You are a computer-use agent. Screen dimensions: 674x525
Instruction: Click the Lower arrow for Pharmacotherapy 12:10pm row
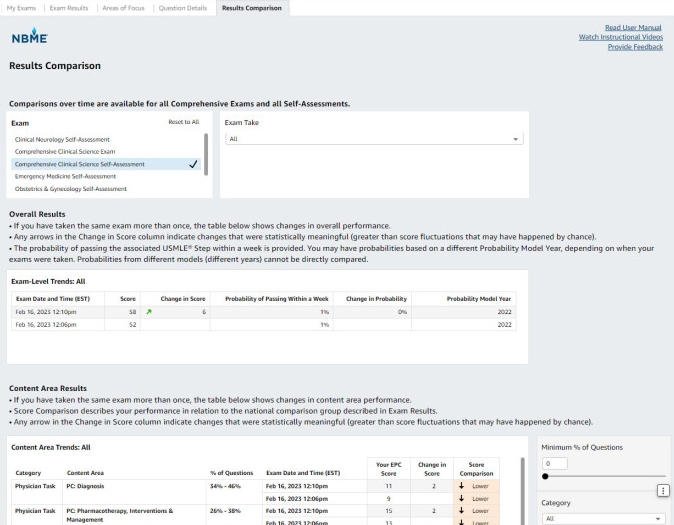pyautogui.click(x=461, y=510)
